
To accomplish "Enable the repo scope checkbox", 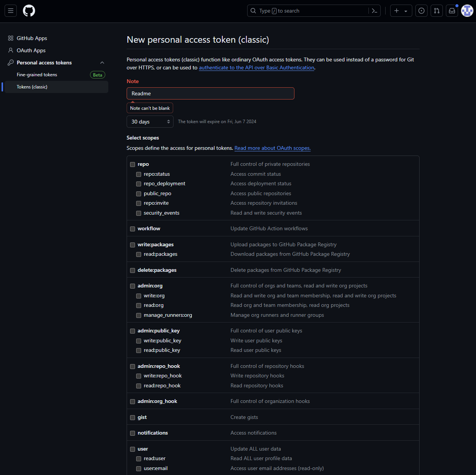I will 133,164.
